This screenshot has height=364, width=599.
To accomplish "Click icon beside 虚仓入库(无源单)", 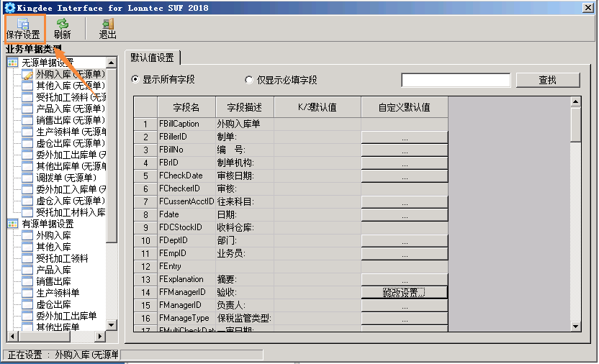I will click(27, 201).
